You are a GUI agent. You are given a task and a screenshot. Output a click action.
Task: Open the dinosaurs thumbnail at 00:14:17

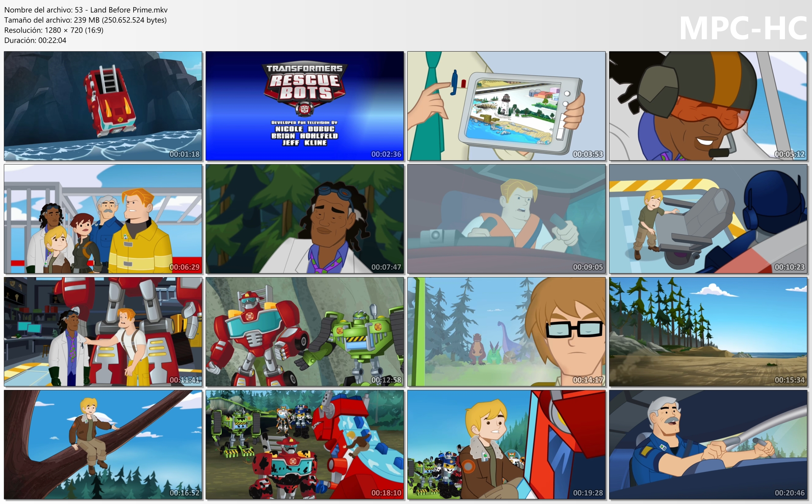pyautogui.click(x=507, y=332)
